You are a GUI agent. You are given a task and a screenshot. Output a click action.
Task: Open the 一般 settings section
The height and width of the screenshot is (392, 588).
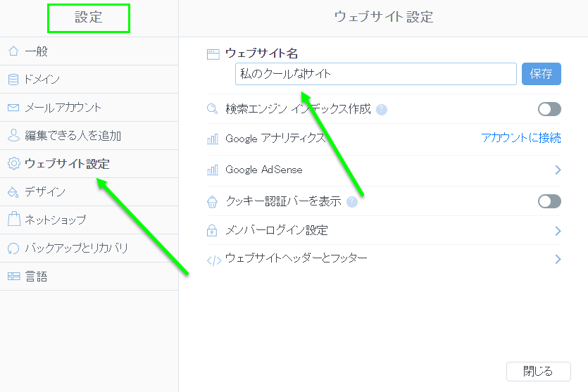point(89,51)
